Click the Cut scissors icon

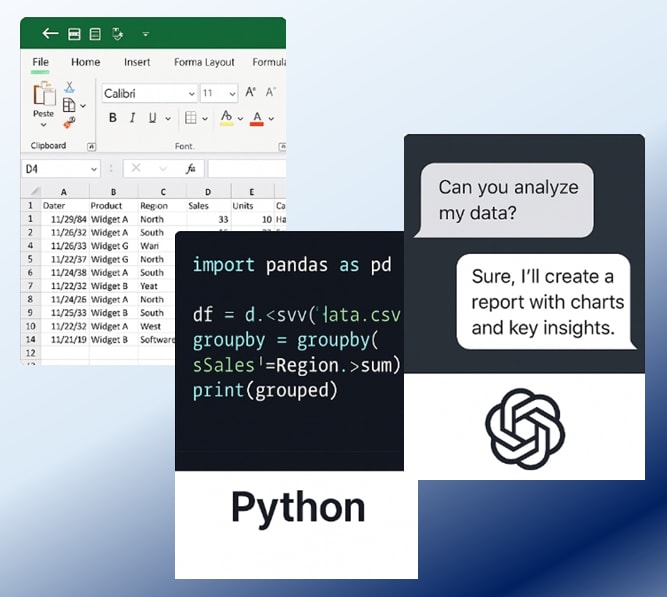pyautogui.click(x=69, y=87)
